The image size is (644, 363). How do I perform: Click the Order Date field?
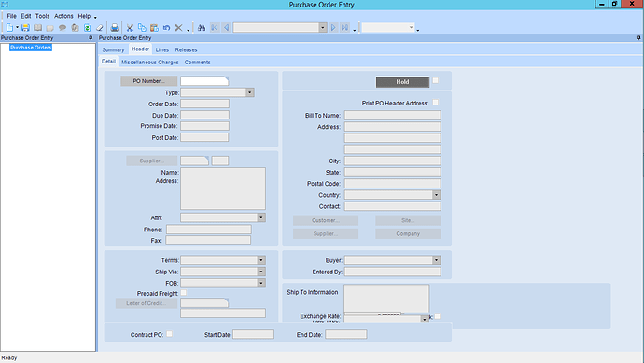click(204, 104)
